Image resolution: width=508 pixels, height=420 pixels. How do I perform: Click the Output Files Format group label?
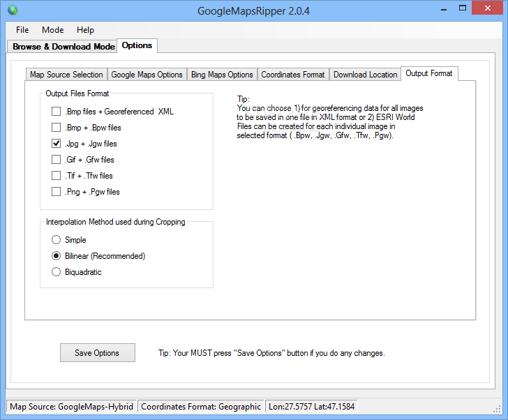click(x=77, y=93)
